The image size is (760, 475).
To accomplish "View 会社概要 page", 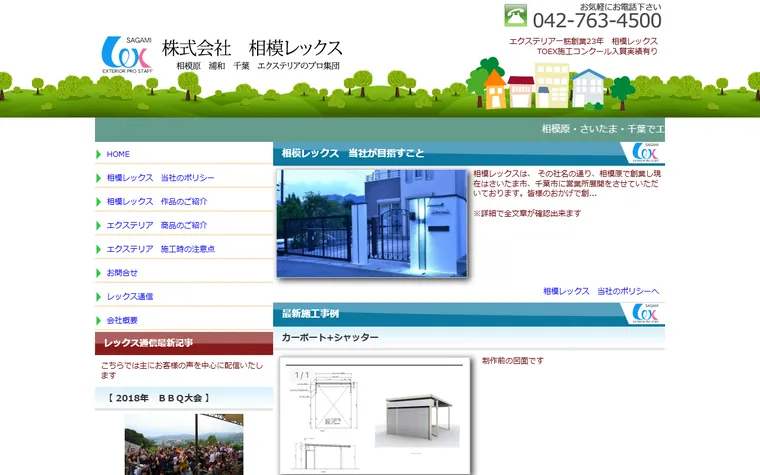I will [x=122, y=320].
